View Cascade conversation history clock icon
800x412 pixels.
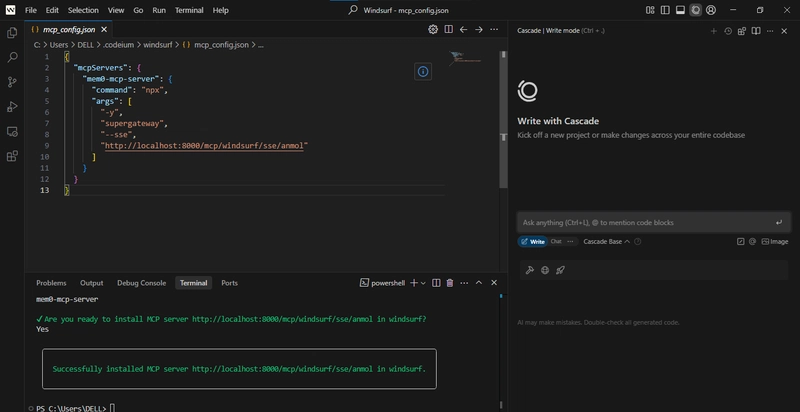point(727,31)
